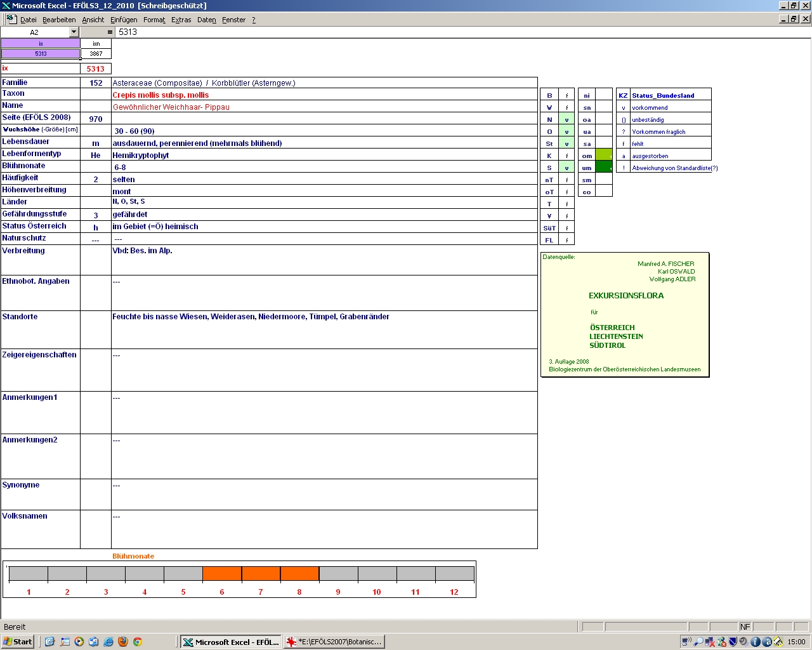Select the 'Hemikryptophyt' cell
Screen dimensions: 812x650
point(324,155)
